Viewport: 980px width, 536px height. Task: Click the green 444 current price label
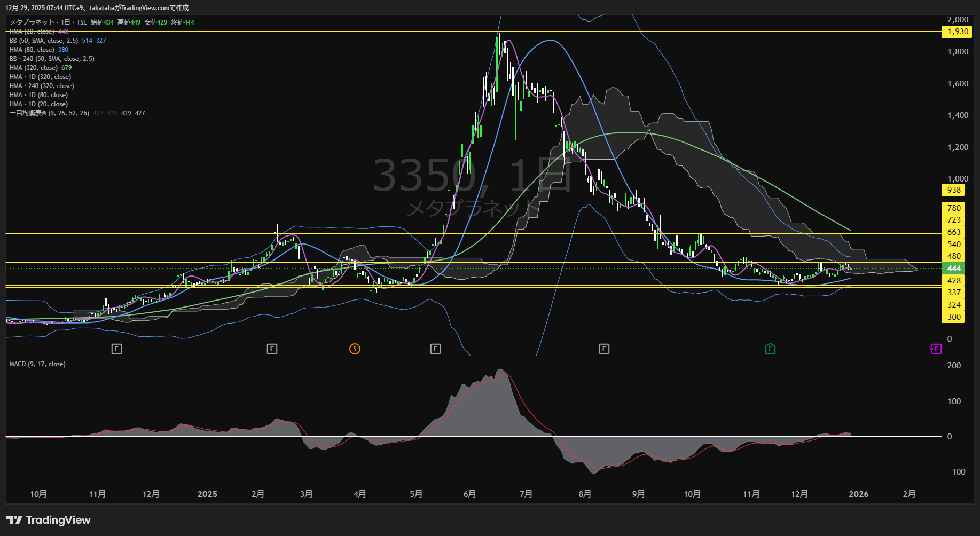pos(954,269)
